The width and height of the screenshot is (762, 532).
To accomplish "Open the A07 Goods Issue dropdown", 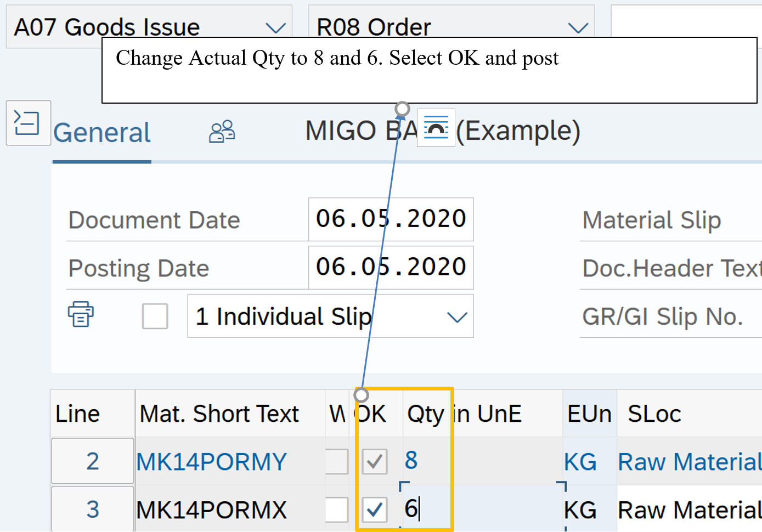I will [x=274, y=27].
